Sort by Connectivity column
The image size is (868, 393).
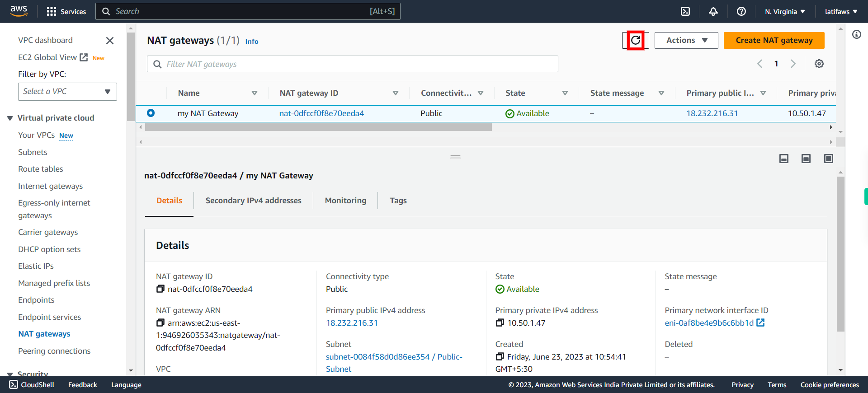tap(481, 93)
